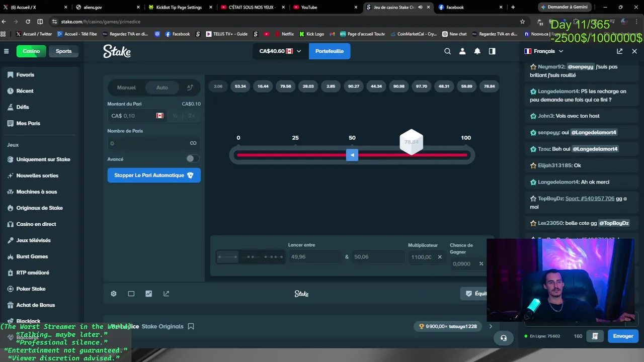The image size is (644, 362).
Task: Reload the browser page
Action: coord(28,22)
